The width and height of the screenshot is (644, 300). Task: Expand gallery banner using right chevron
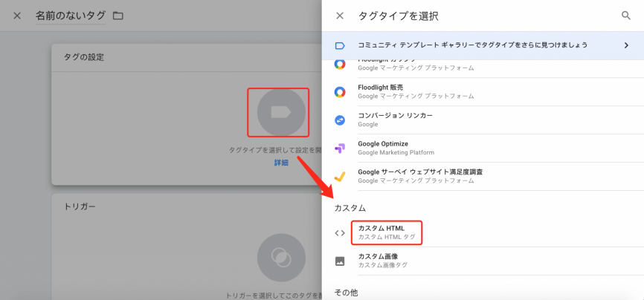point(626,45)
